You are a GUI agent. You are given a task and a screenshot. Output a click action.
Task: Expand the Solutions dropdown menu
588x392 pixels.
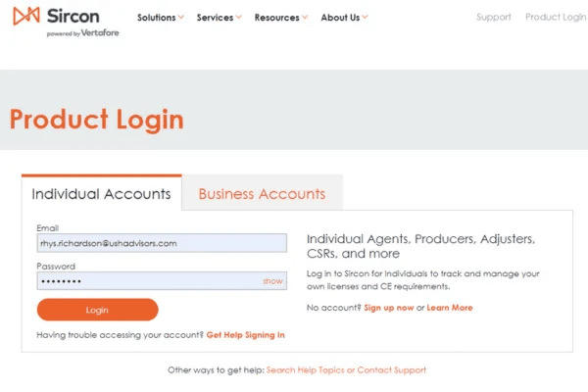click(161, 18)
